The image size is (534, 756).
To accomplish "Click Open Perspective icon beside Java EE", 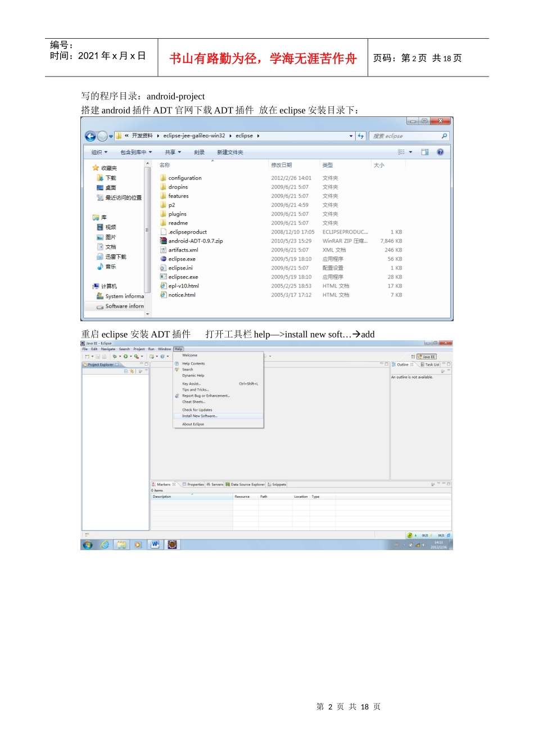I will click(x=413, y=357).
